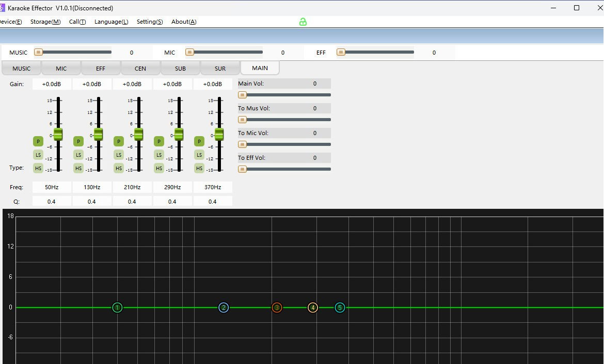Select teal EQ node 5 on the graph
This screenshot has width=604, height=364.
click(x=340, y=308)
